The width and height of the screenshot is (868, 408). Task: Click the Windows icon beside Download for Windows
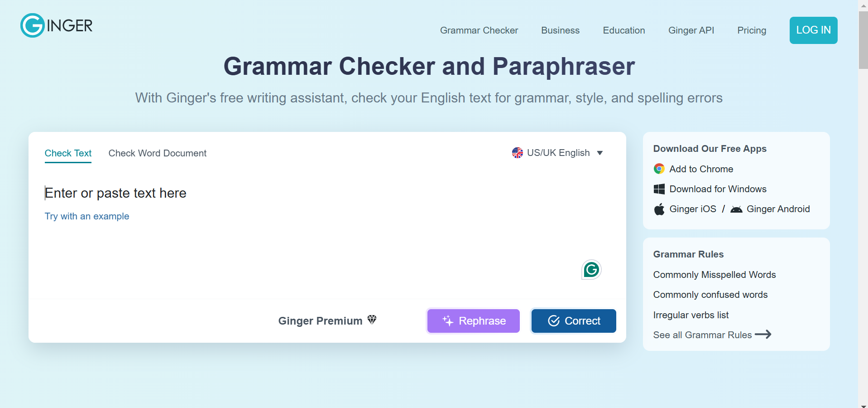pyautogui.click(x=660, y=189)
